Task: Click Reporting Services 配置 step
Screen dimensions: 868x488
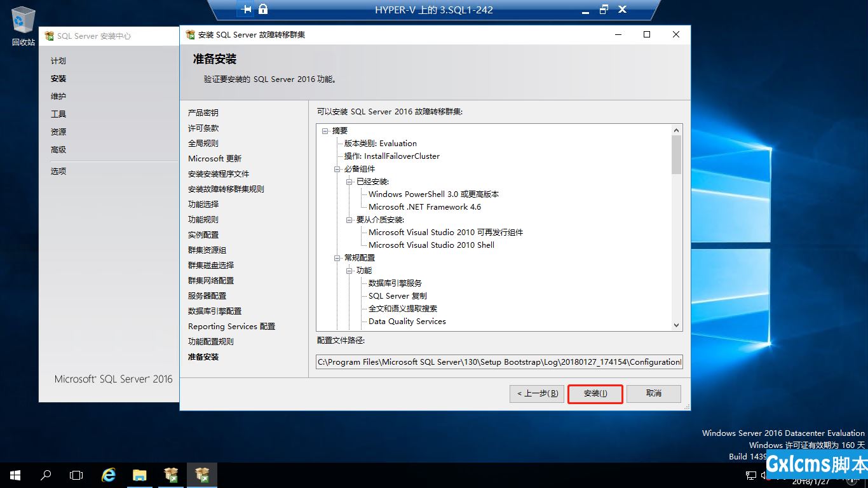Action: [232, 326]
